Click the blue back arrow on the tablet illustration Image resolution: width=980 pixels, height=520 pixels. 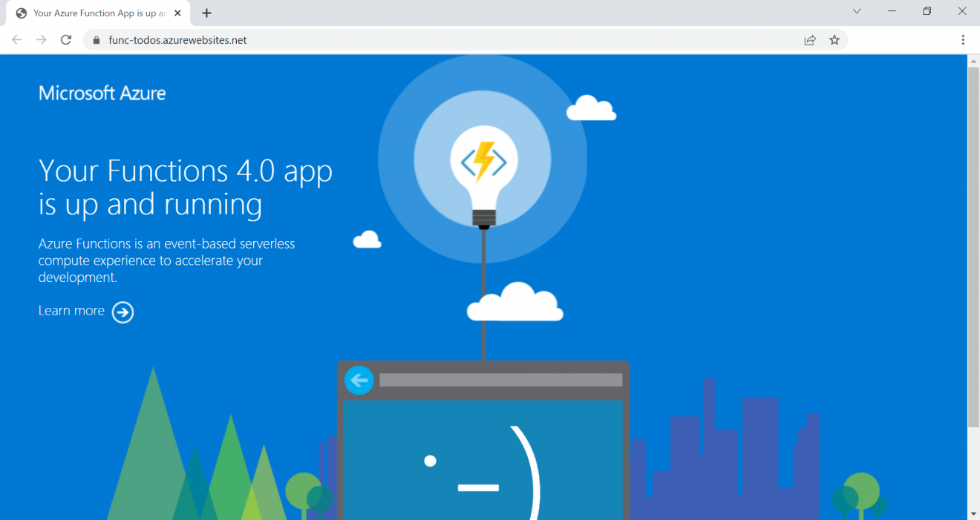click(359, 380)
